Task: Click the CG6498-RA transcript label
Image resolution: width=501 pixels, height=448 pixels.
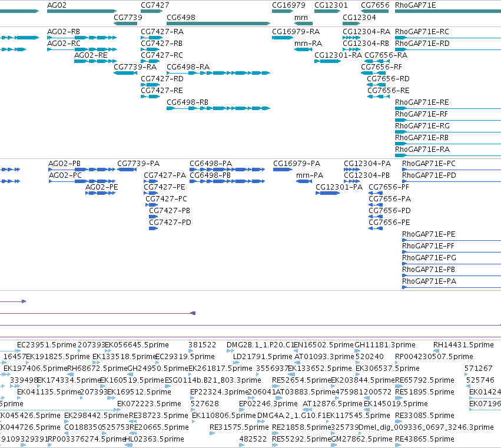Action: click(x=188, y=67)
